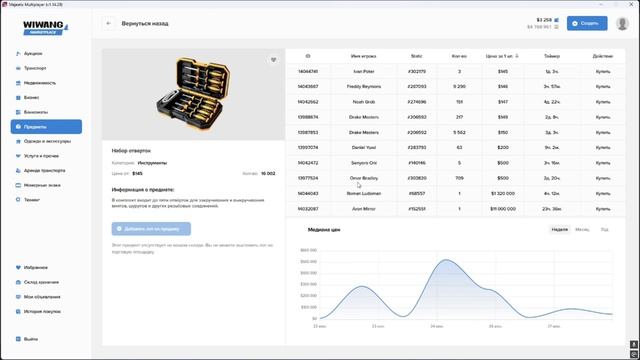640x360 pixels.
Task: Buy the lot from Roman Ludoman
Action: pos(602,193)
